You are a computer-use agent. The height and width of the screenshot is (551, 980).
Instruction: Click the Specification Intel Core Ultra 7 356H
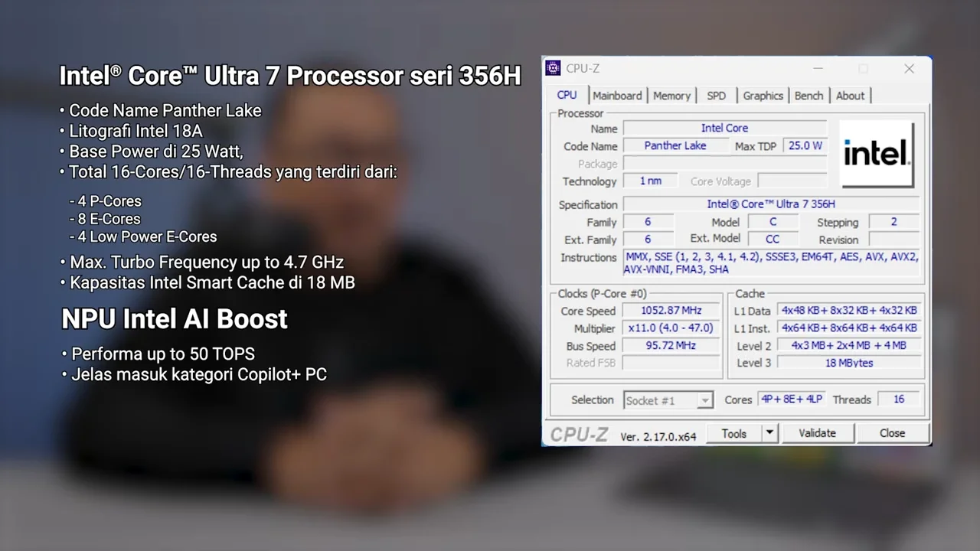771,204
